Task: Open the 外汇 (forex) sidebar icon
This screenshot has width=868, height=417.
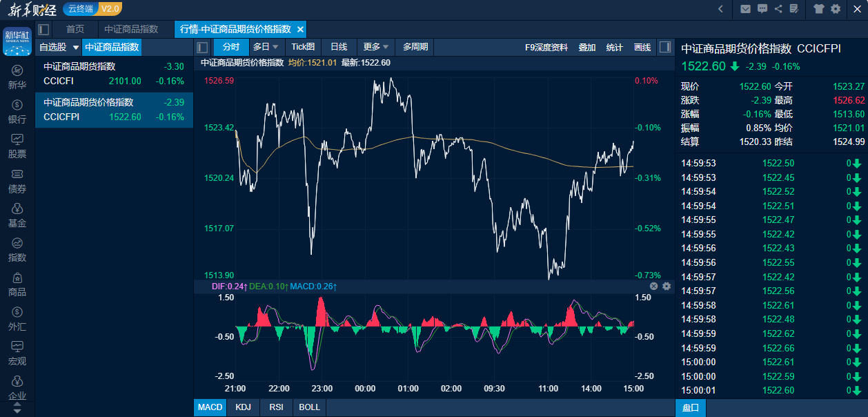Action: coord(17,318)
